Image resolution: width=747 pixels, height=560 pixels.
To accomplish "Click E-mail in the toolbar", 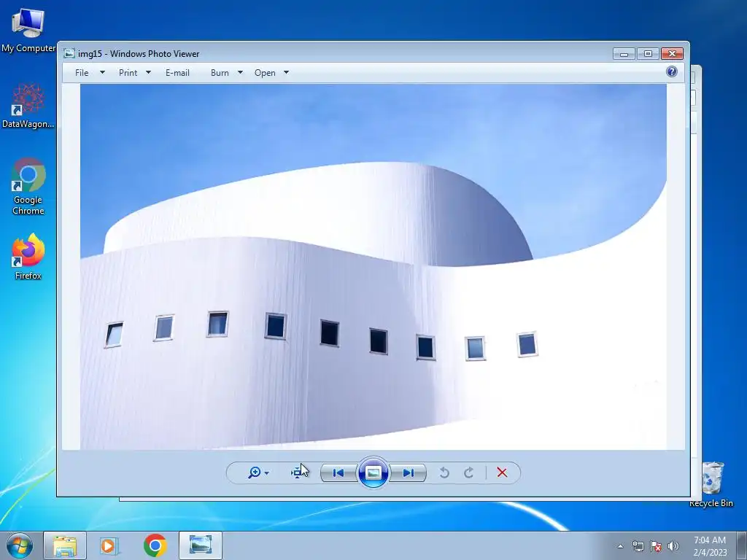I will [x=177, y=73].
